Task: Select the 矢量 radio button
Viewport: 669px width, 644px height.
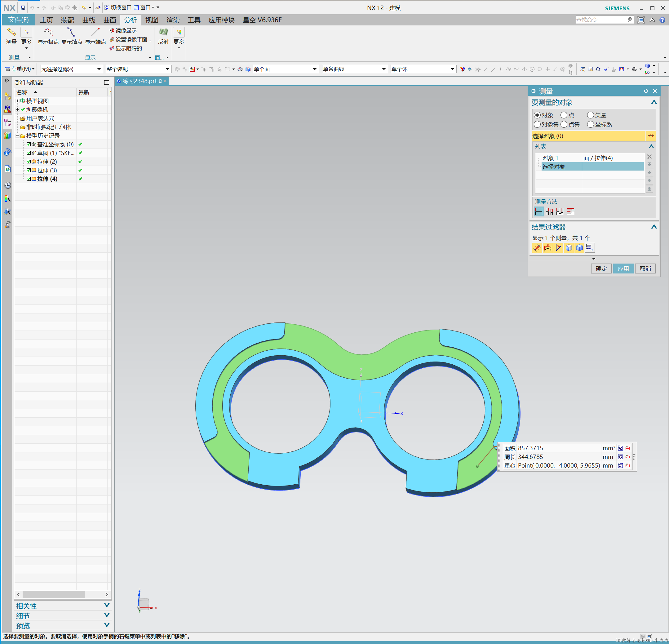Action: pyautogui.click(x=591, y=115)
